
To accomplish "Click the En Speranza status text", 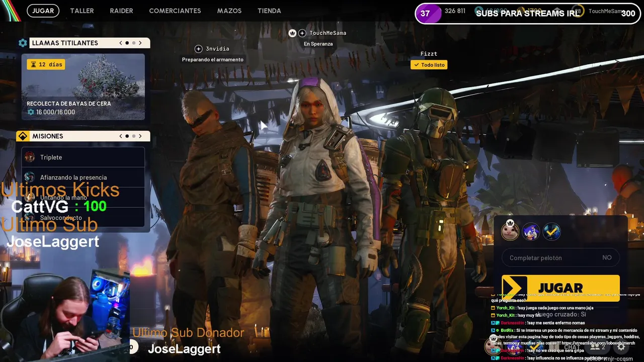I will [x=318, y=44].
